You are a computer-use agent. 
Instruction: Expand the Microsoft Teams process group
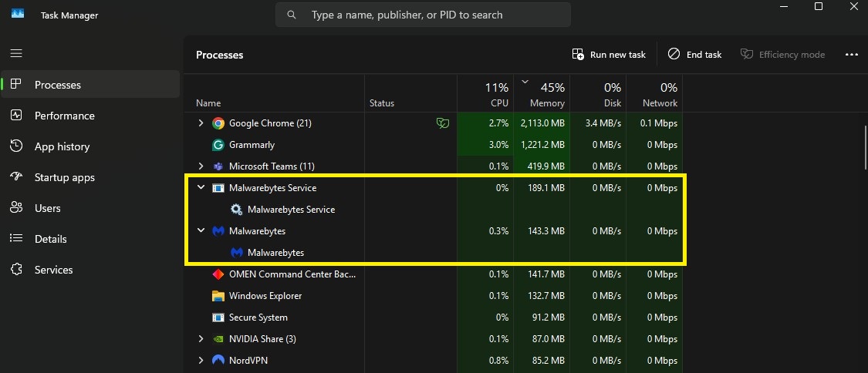point(201,166)
